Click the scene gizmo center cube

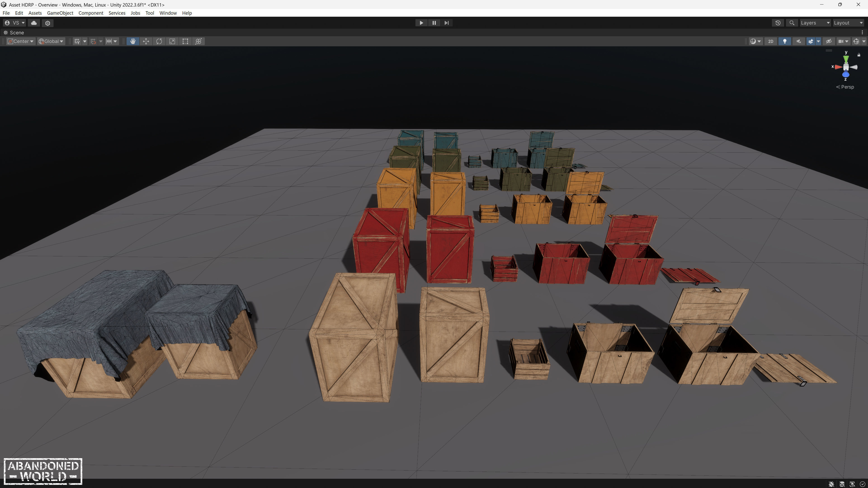(x=846, y=67)
